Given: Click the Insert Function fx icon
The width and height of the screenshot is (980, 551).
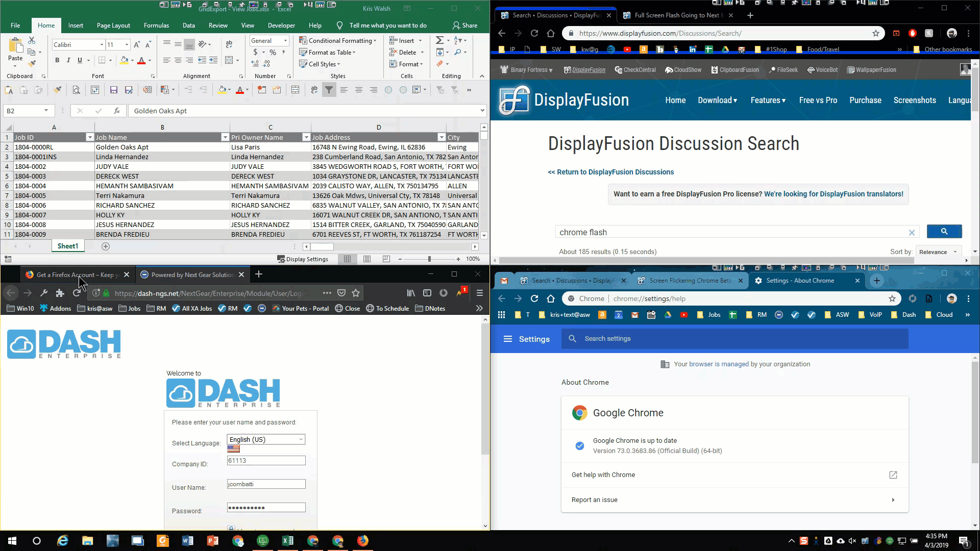Looking at the screenshot, I should [117, 111].
